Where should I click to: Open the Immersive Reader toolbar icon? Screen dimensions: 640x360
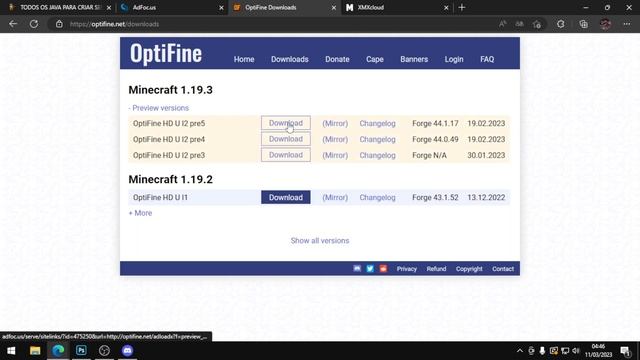[519, 24]
